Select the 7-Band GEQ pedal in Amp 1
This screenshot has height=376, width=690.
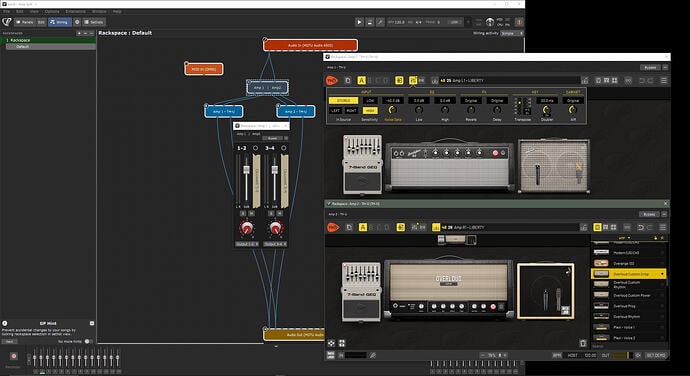pos(362,164)
